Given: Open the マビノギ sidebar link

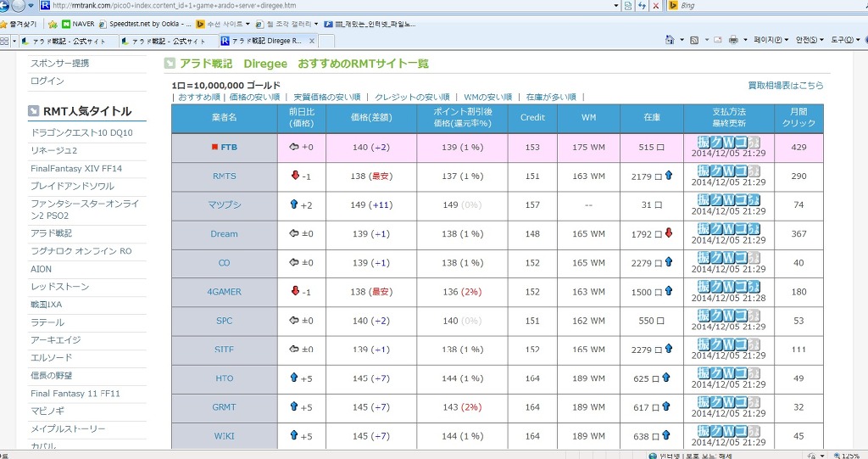Looking at the screenshot, I should click(x=47, y=411).
